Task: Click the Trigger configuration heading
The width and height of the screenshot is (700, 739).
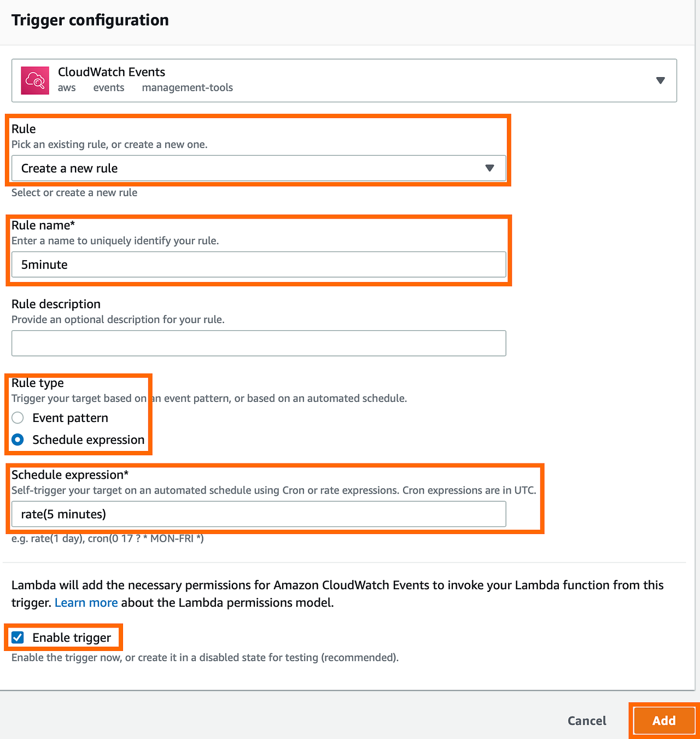Action: pos(90,20)
